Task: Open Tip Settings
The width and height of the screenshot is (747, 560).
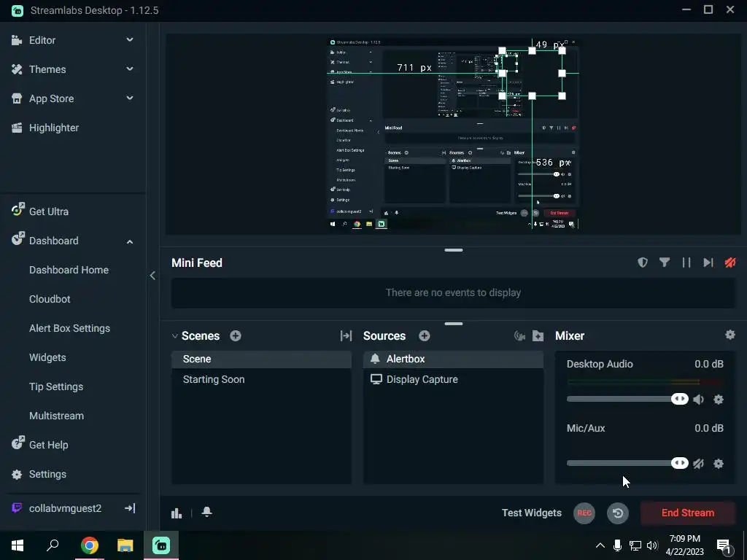Action: [x=56, y=386]
